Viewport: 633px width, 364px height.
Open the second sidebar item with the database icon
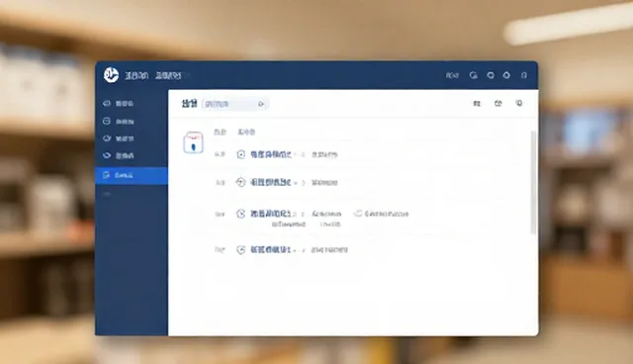(119, 121)
